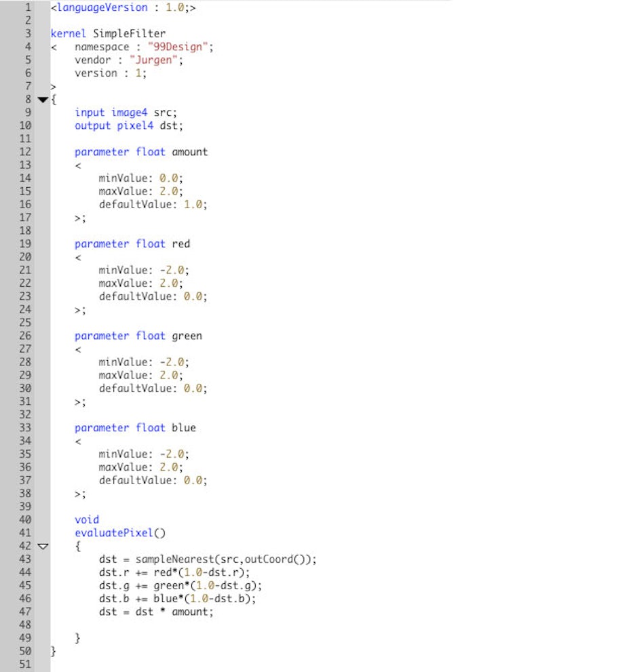
Task: Click the blue parameter declaration
Action: pyautogui.click(x=135, y=428)
